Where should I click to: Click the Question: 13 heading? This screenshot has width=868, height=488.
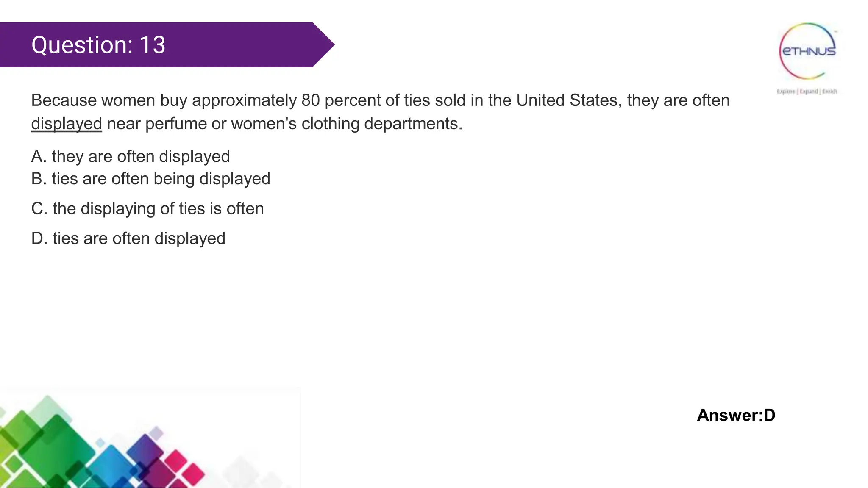98,45
